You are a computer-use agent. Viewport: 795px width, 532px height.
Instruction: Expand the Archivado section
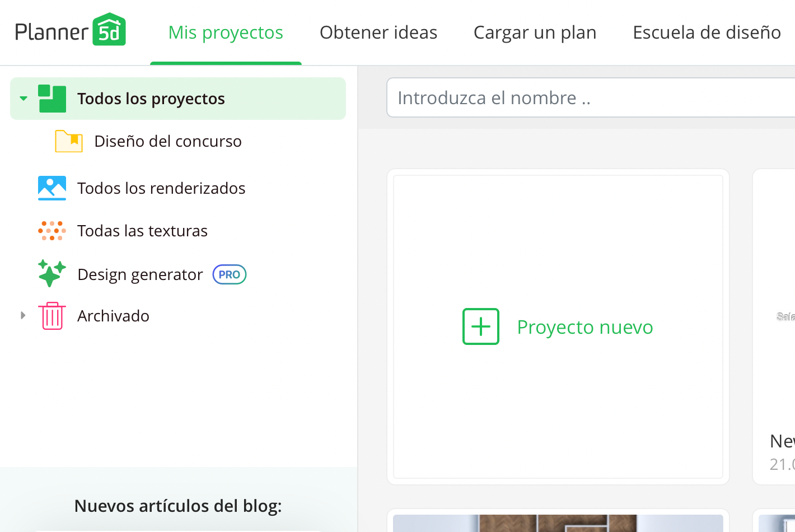(x=23, y=316)
